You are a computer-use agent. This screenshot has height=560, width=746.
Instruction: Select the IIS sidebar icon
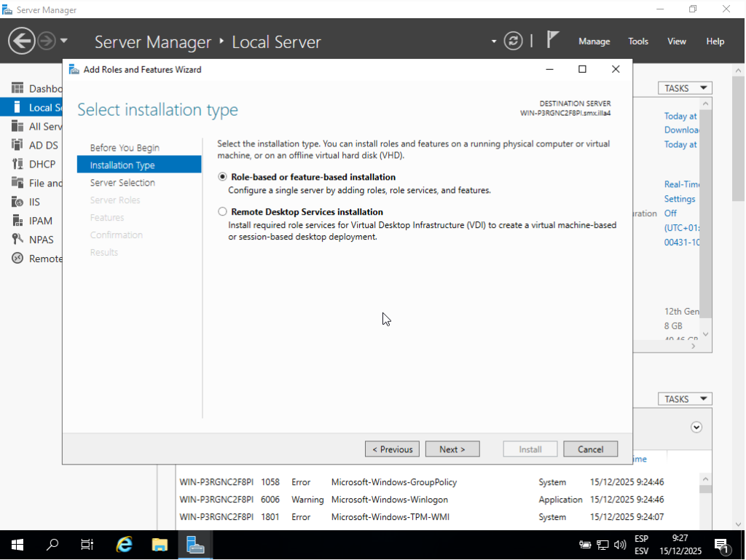(x=17, y=202)
